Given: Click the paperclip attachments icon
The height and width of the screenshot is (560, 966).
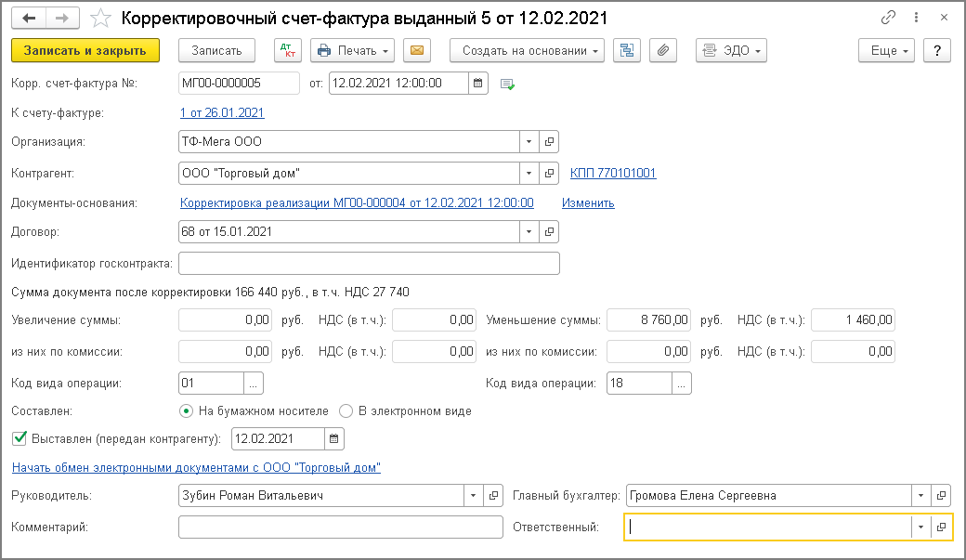Looking at the screenshot, I should (x=662, y=50).
